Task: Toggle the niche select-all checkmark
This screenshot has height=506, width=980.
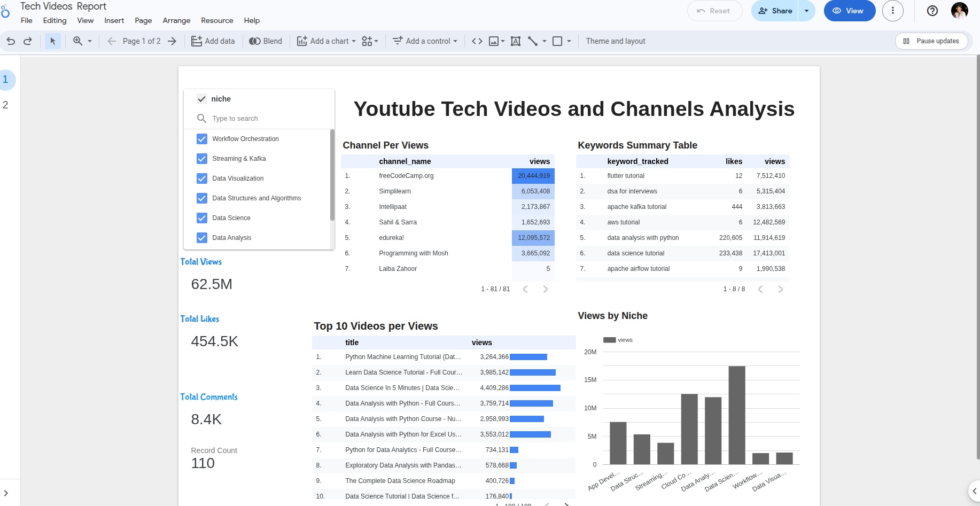Action: coord(201,99)
